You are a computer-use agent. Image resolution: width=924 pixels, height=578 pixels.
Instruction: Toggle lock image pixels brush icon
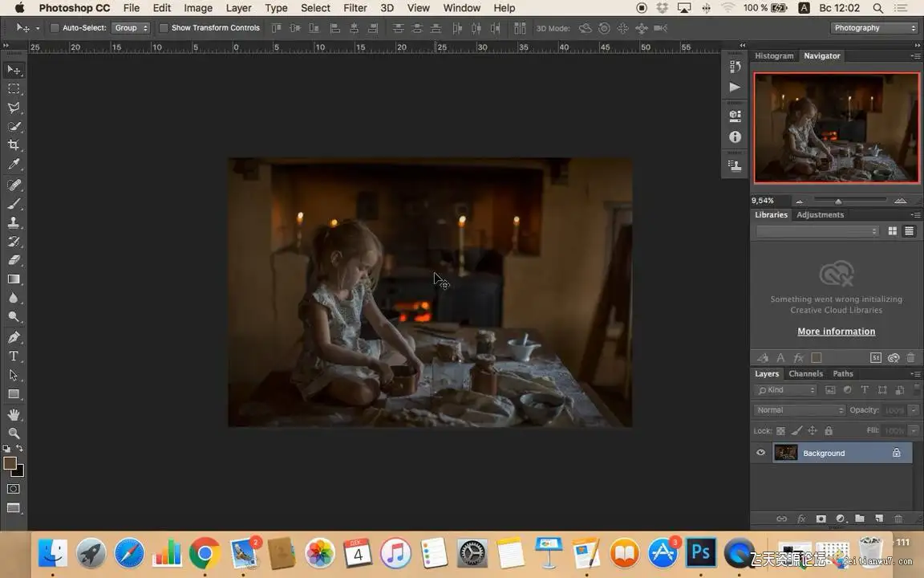tap(796, 431)
